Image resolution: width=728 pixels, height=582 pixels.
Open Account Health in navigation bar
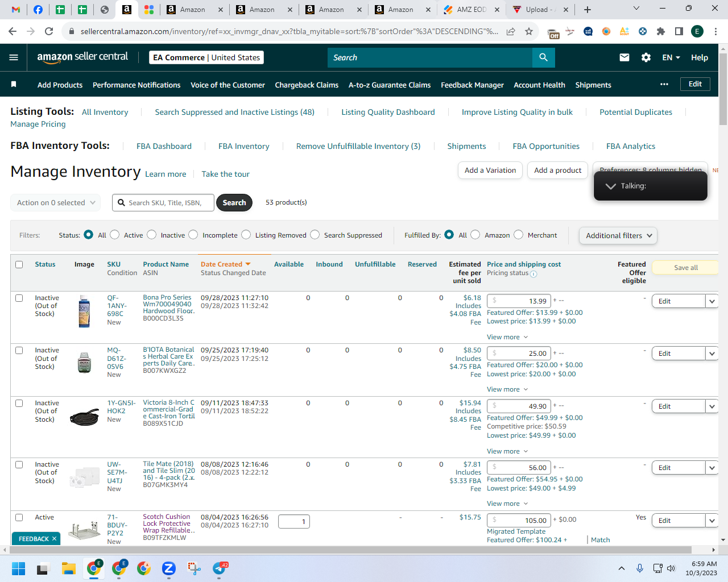tap(539, 85)
